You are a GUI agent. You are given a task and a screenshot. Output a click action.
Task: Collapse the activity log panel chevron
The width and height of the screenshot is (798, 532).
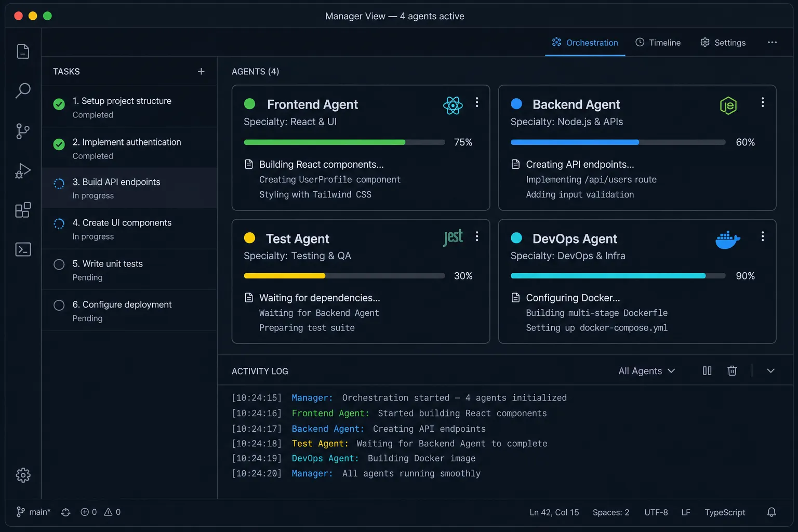point(770,370)
